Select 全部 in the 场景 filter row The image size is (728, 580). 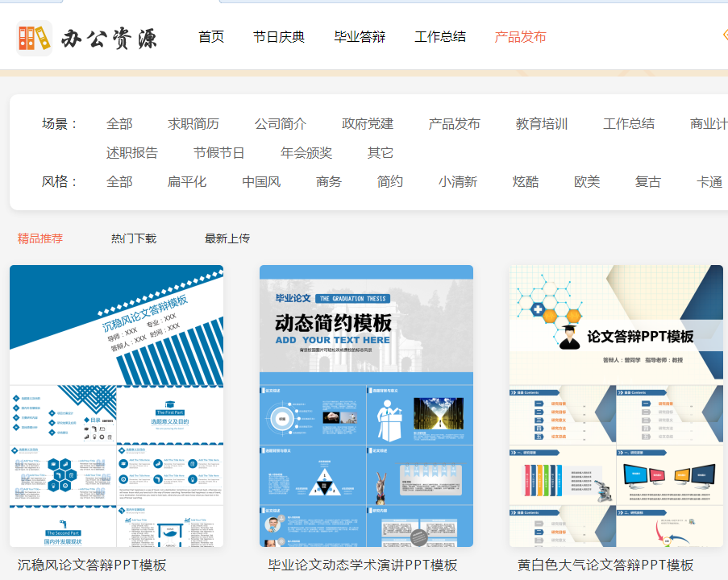pos(119,124)
